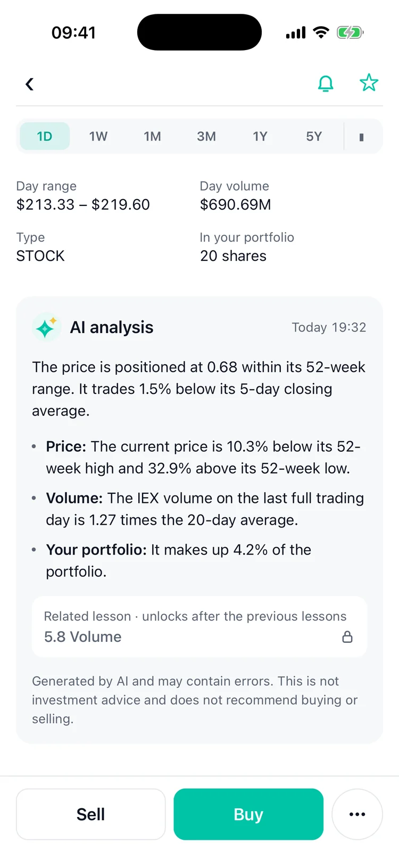Tap the price alert bell icon
This screenshot has height=868, width=399.
point(326,84)
